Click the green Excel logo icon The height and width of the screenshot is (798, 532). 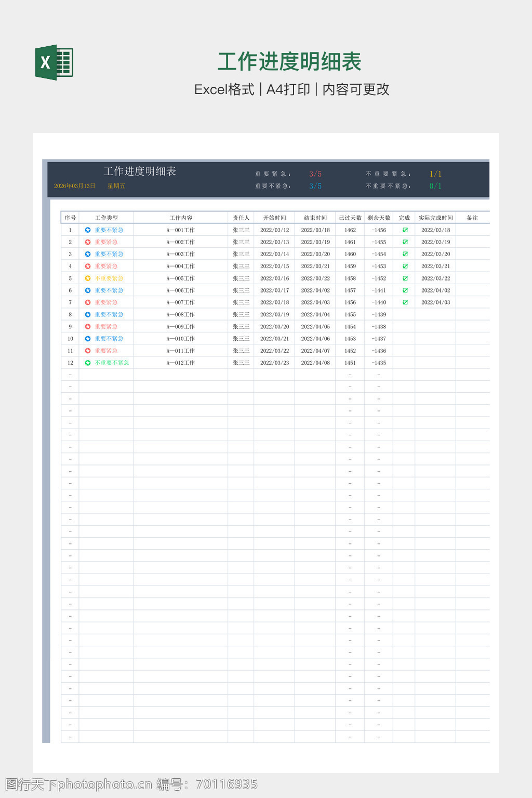(x=54, y=62)
